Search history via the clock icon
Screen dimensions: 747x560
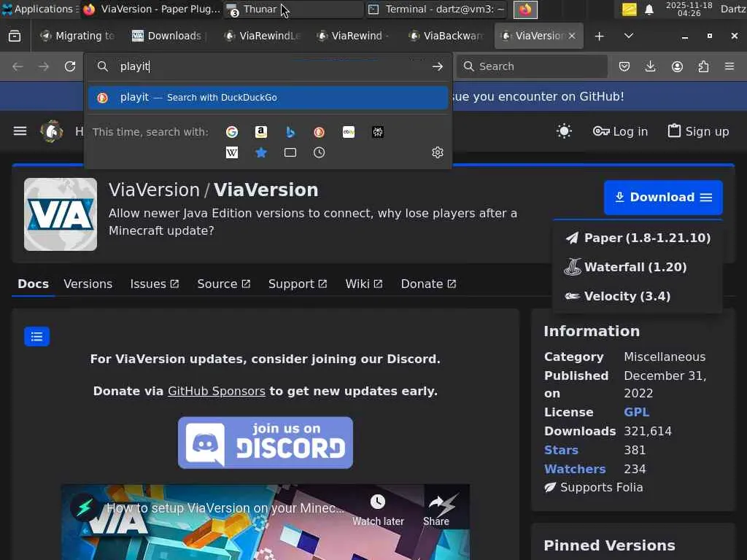320,152
